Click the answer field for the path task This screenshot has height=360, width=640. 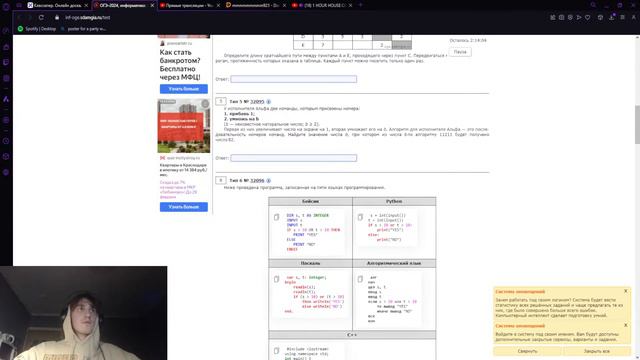tap(293, 79)
